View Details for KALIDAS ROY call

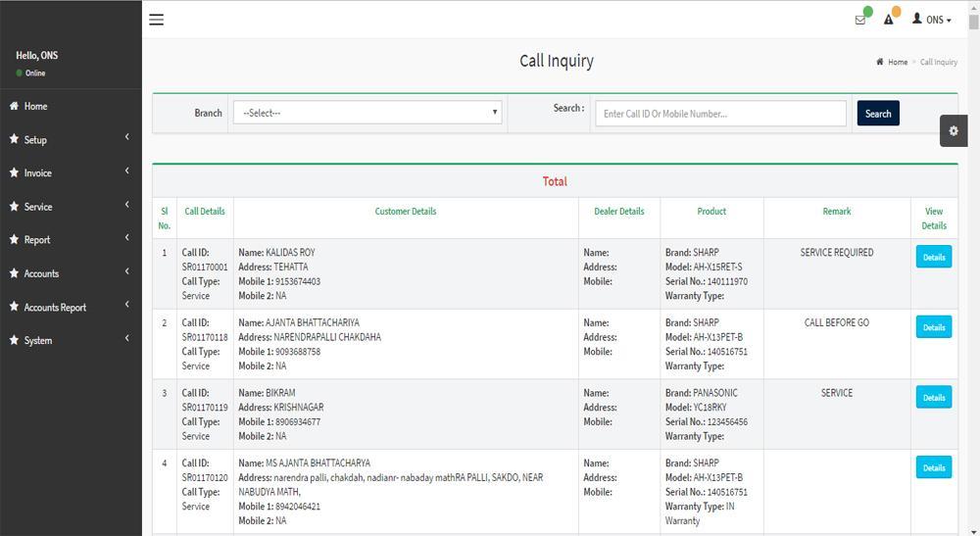click(x=934, y=257)
